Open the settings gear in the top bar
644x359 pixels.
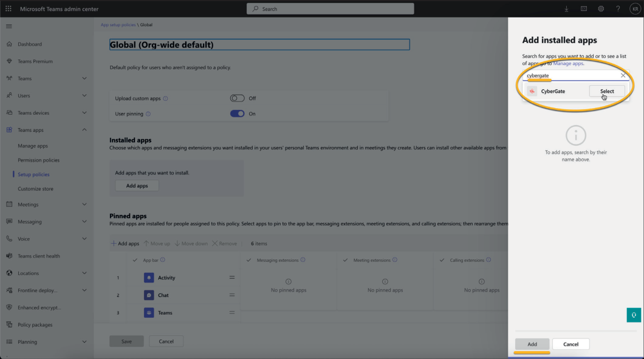click(601, 8)
